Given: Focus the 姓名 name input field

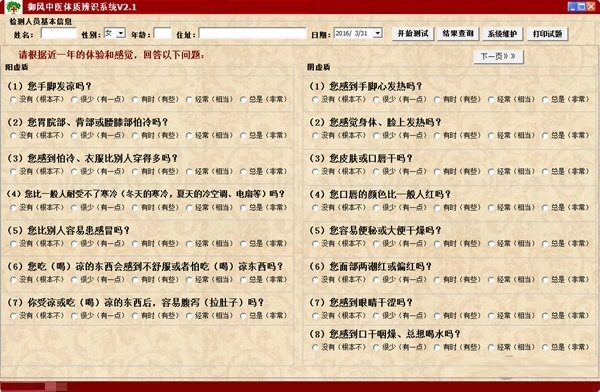Looking at the screenshot, I should [59, 34].
